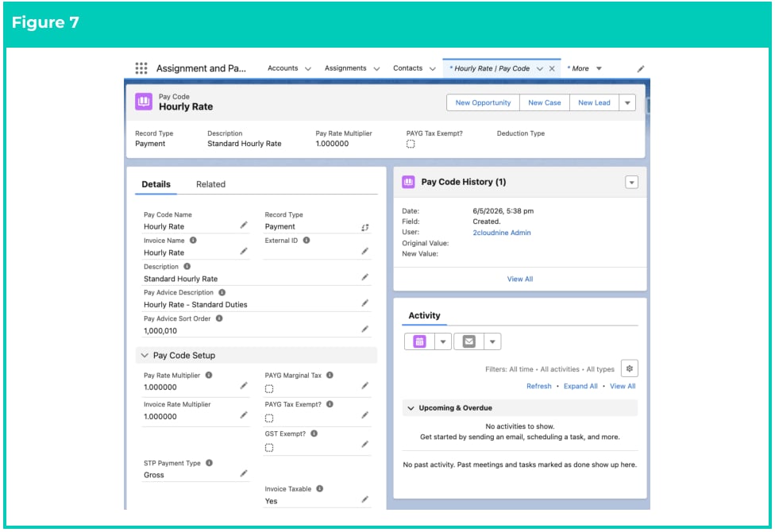The width and height of the screenshot is (775, 532).
Task: Show info tooltip for GST Exempt
Action: tap(314, 434)
